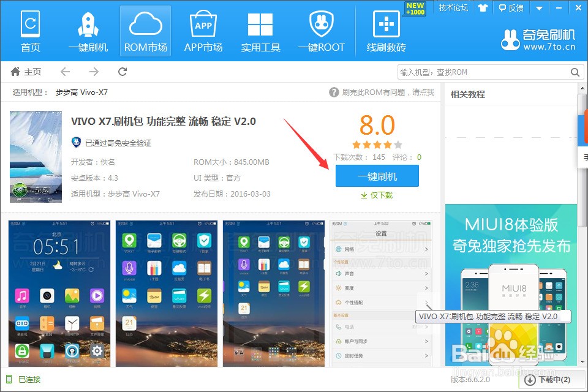Refresh the page with reload icon
The image size is (588, 392).
[x=123, y=72]
